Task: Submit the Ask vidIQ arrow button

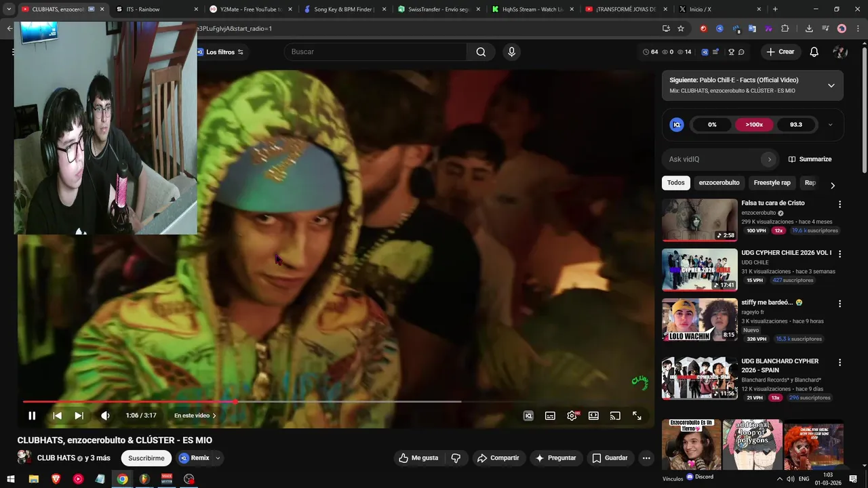Action: 768,159
